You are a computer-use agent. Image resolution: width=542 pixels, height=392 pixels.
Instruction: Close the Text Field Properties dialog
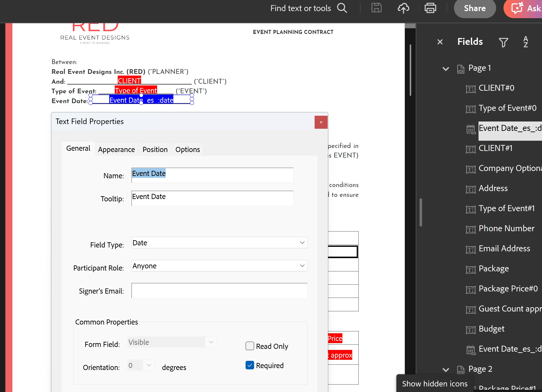click(x=321, y=122)
